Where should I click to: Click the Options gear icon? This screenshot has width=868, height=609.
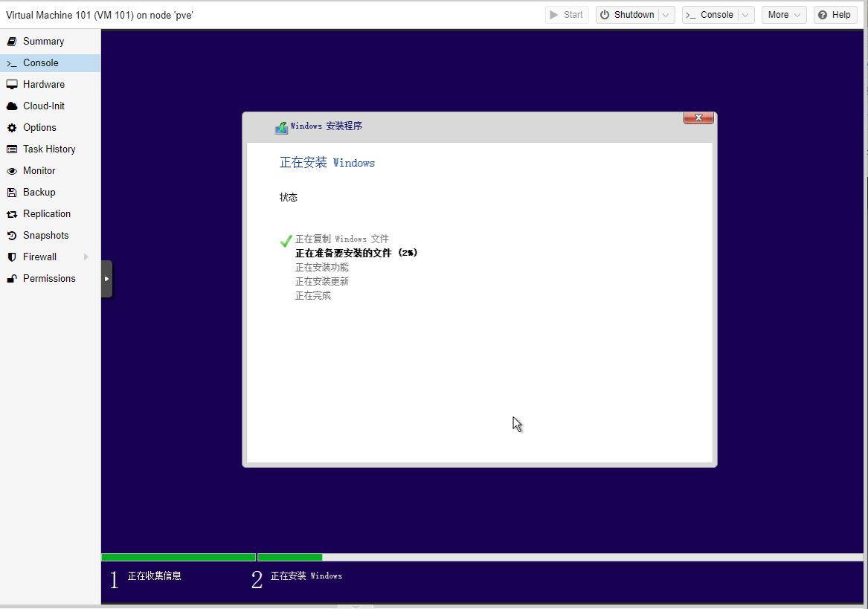click(x=12, y=128)
